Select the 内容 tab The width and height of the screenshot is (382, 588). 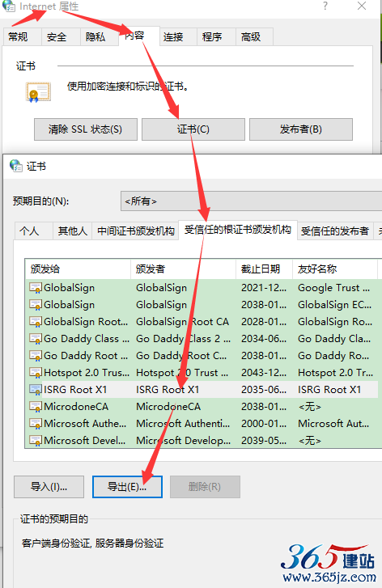pyautogui.click(x=139, y=36)
